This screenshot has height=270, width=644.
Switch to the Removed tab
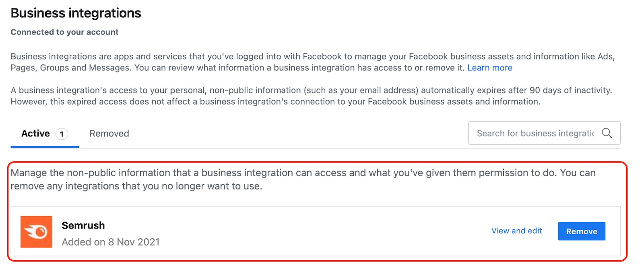click(x=109, y=133)
